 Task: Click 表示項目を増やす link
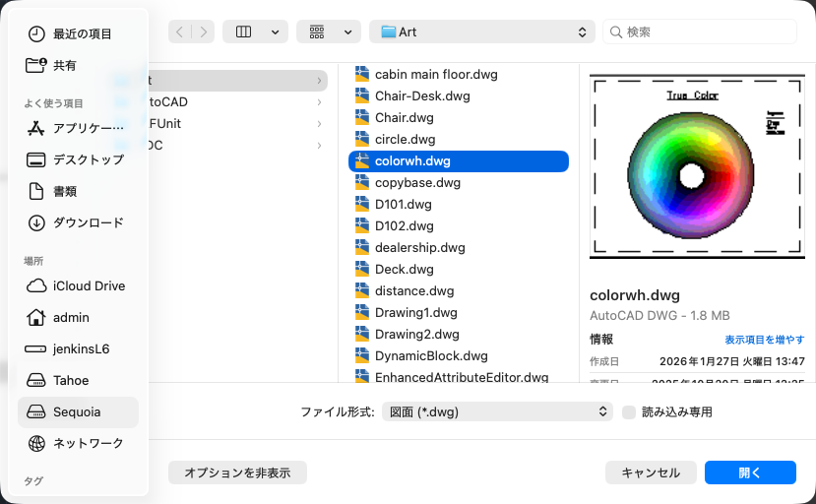pos(765,340)
